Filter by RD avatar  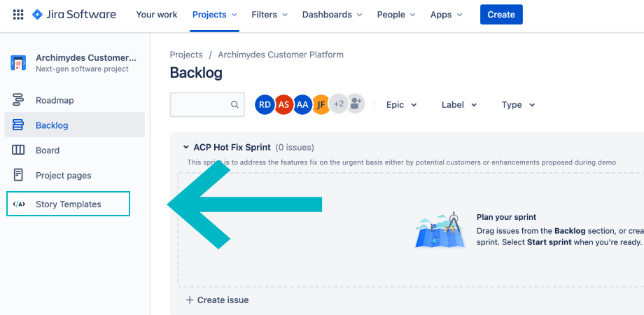click(265, 104)
